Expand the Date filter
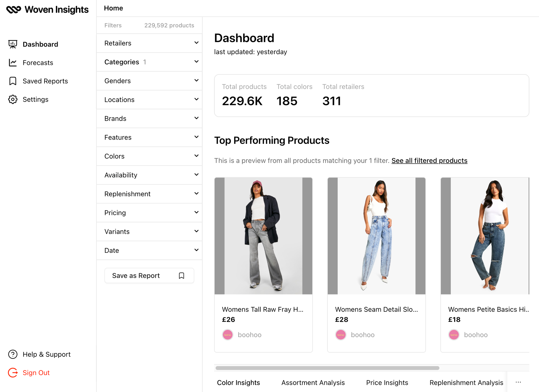The height and width of the screenshot is (392, 539). click(x=149, y=251)
